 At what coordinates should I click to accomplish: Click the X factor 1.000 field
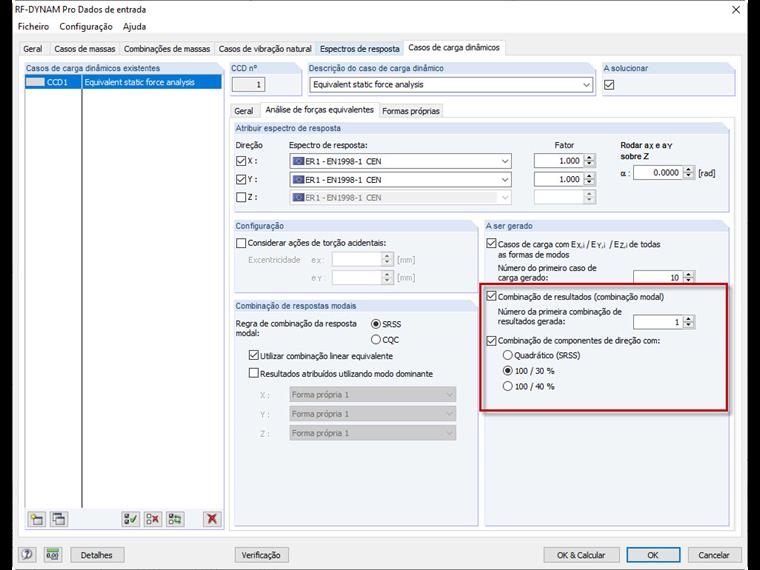pos(559,161)
